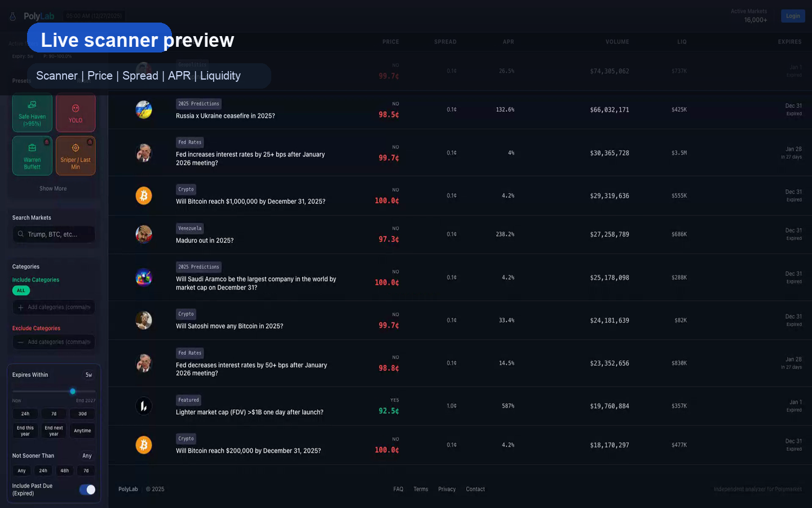Pick 48h under Not Sooner Than

pos(65,471)
